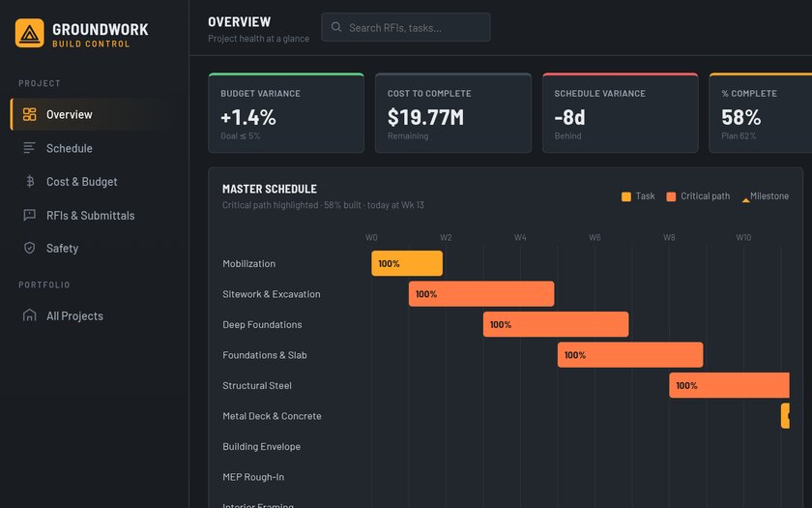
Task: Open RFIs & Submittals section
Action: (x=95, y=215)
